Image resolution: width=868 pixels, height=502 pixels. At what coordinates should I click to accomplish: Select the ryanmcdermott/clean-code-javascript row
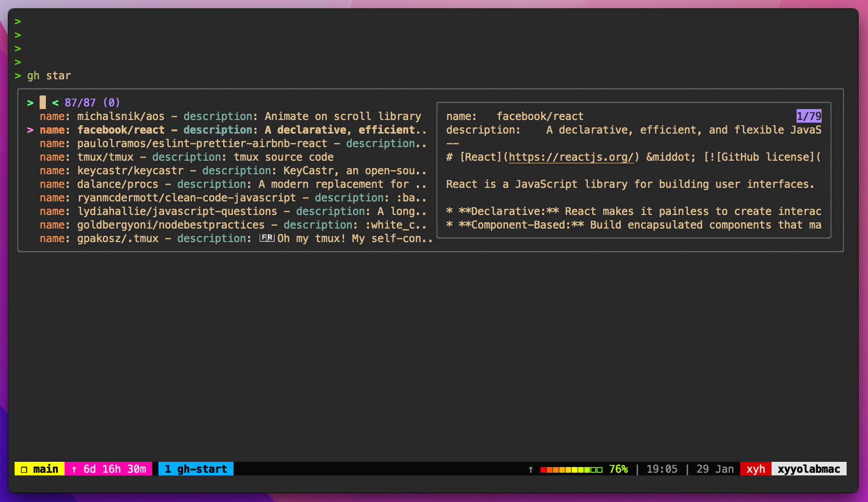tap(233, 198)
